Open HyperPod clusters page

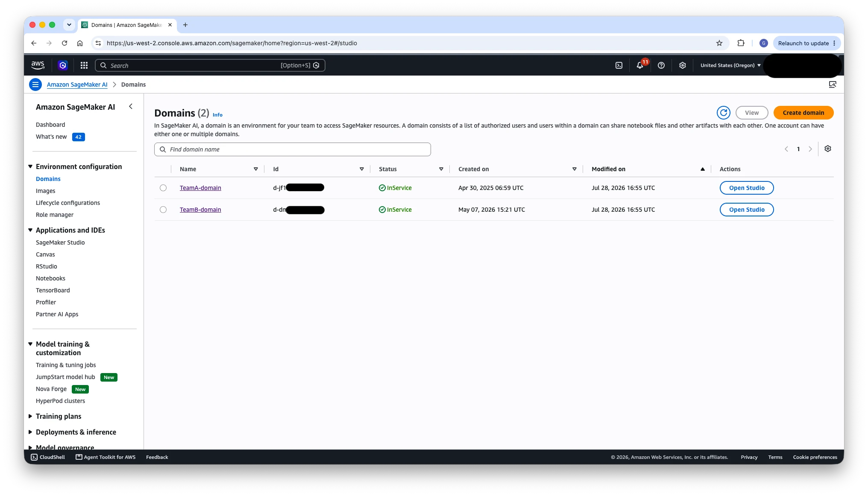[60, 401]
